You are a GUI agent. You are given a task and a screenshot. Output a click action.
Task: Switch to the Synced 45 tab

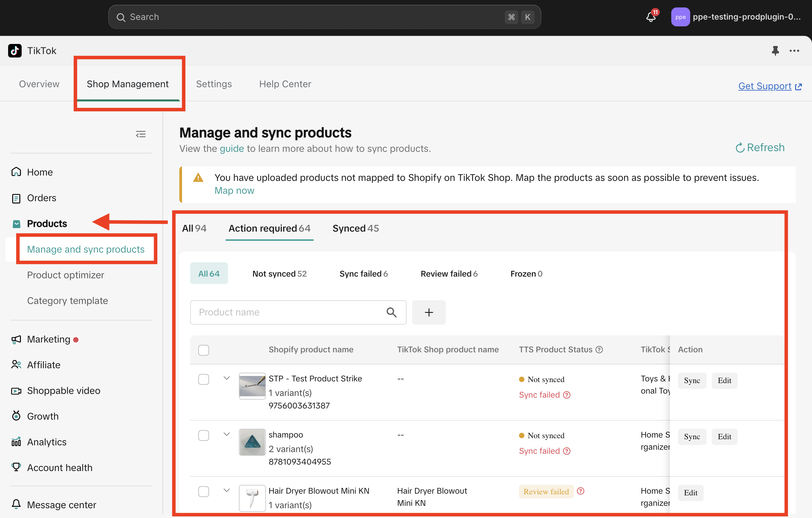(x=356, y=229)
